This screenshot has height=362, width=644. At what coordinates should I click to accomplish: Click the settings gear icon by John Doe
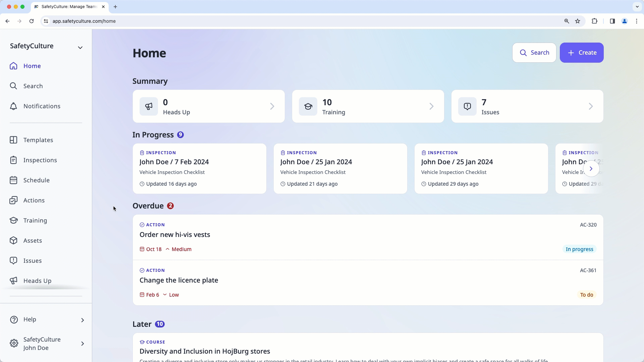(x=14, y=344)
